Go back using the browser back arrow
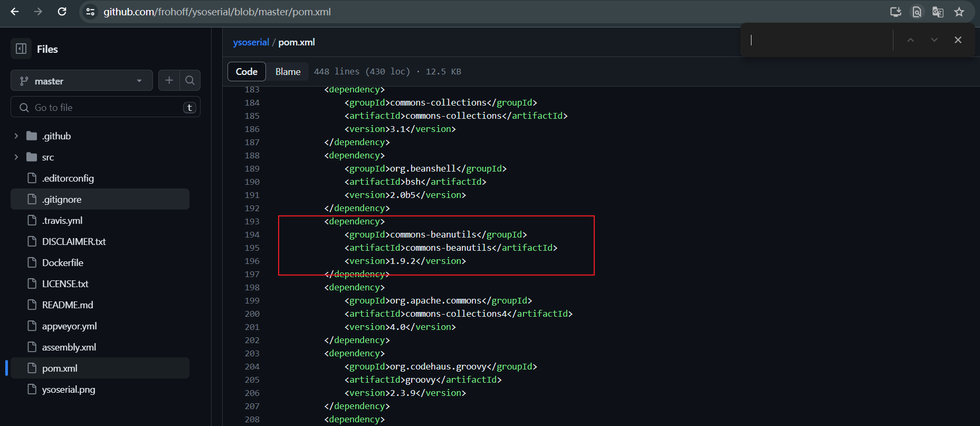Screen dimensions: 980x426 15,12
